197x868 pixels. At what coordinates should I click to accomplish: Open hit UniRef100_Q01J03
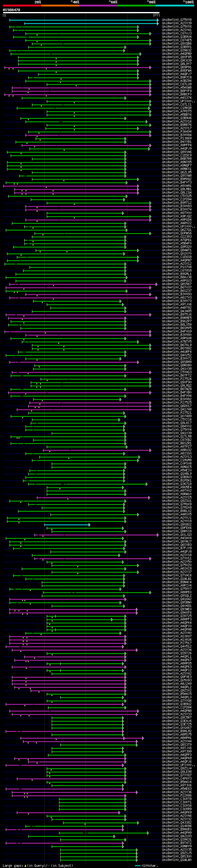coord(177,535)
